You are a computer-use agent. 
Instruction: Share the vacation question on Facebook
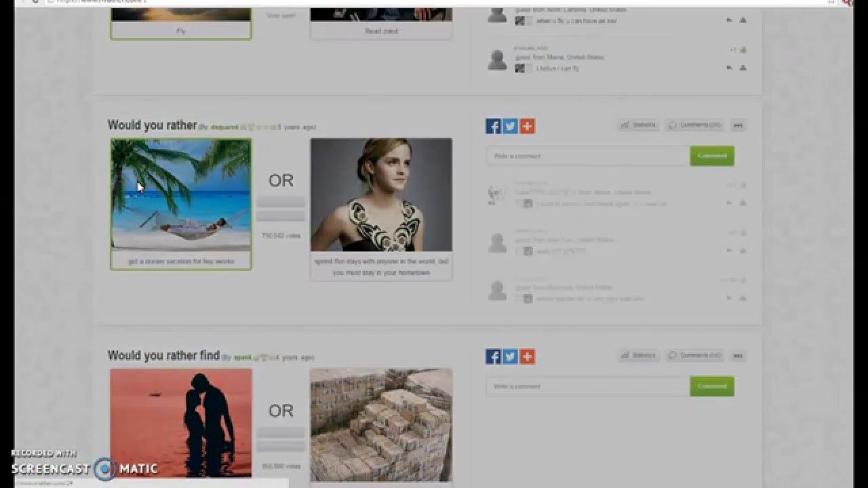coord(493,126)
